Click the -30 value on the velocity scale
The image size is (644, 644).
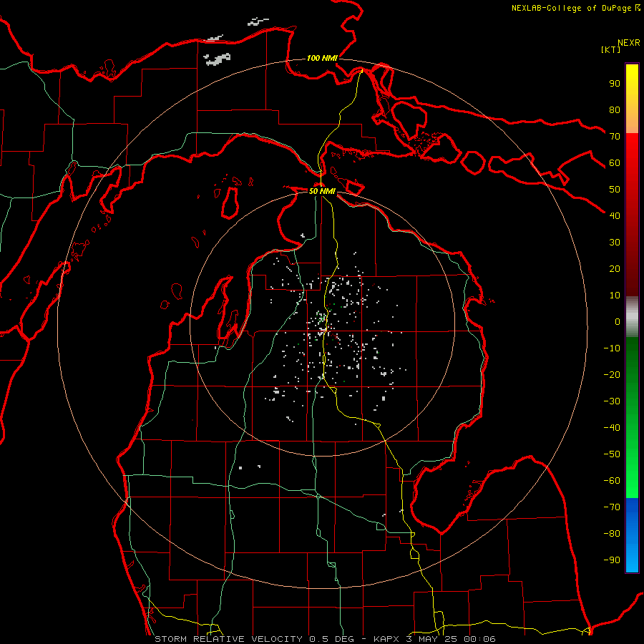(x=612, y=401)
